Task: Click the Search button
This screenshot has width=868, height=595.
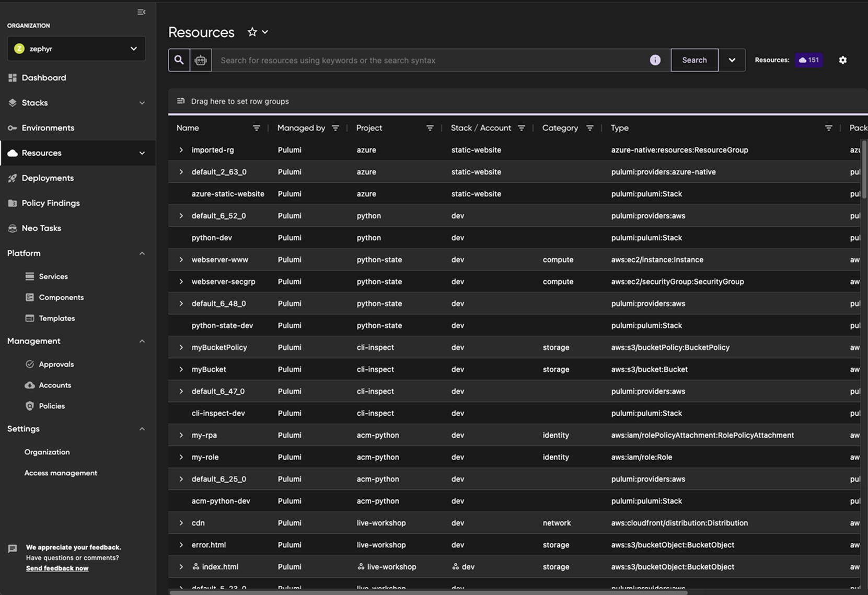Action: (x=695, y=60)
